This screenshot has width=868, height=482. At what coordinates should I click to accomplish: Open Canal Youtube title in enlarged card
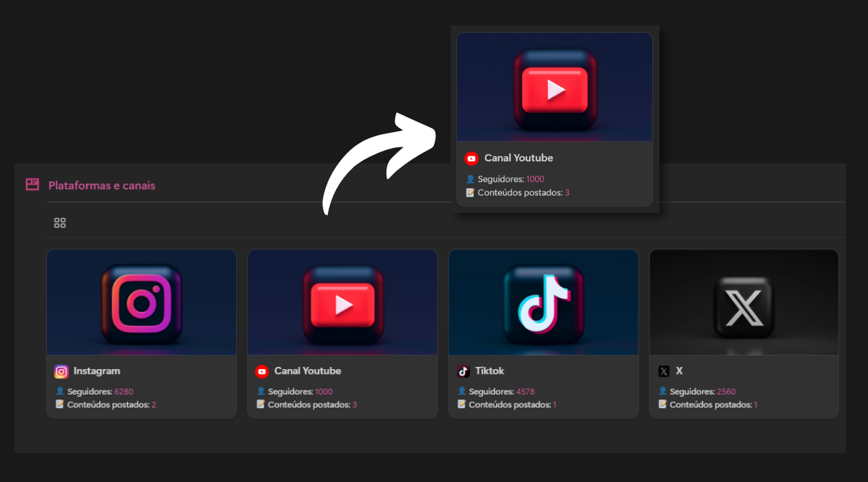pos(519,158)
